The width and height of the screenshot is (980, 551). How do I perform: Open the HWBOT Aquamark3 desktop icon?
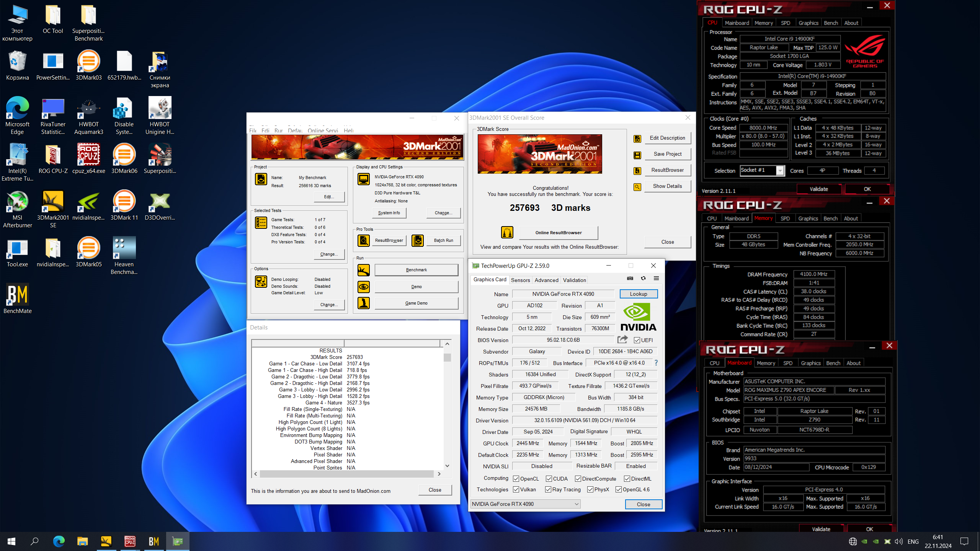pos(88,116)
